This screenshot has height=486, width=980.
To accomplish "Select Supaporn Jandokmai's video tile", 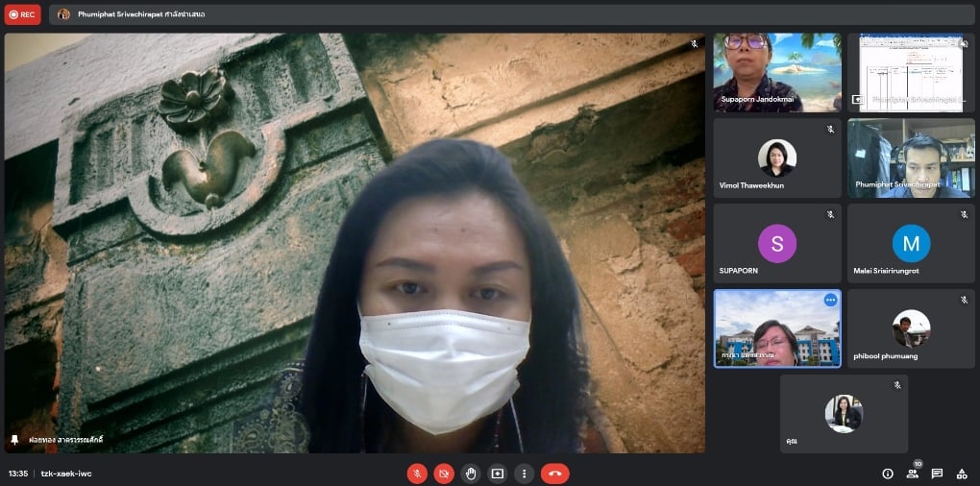I will coord(776,73).
